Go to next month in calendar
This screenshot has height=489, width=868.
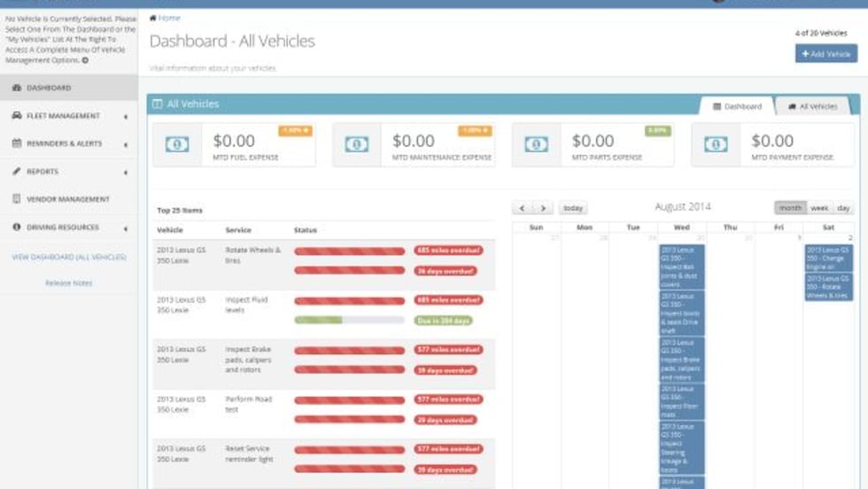pyautogui.click(x=543, y=208)
